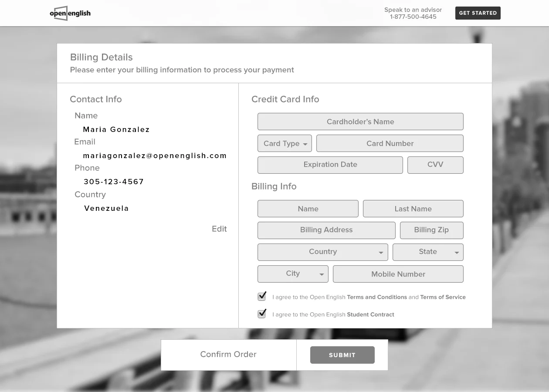This screenshot has height=392, width=549.
Task: Toggle the Student Contract agreement checkbox
Action: pos(261,313)
